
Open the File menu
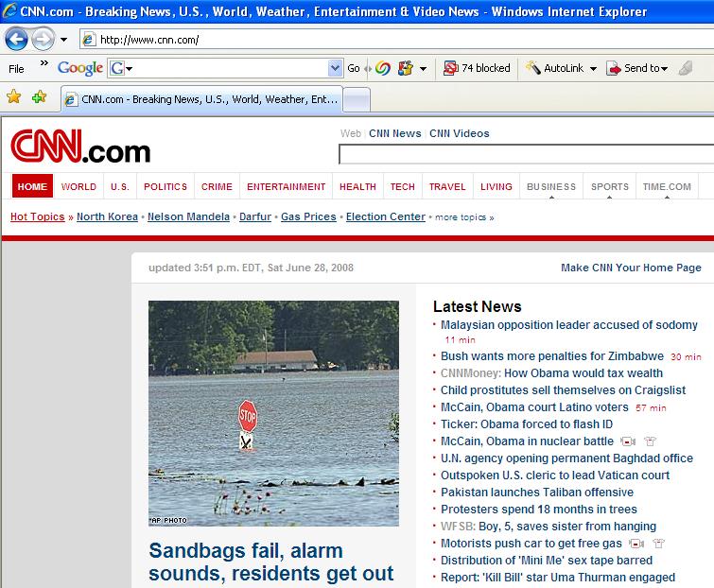(16, 68)
